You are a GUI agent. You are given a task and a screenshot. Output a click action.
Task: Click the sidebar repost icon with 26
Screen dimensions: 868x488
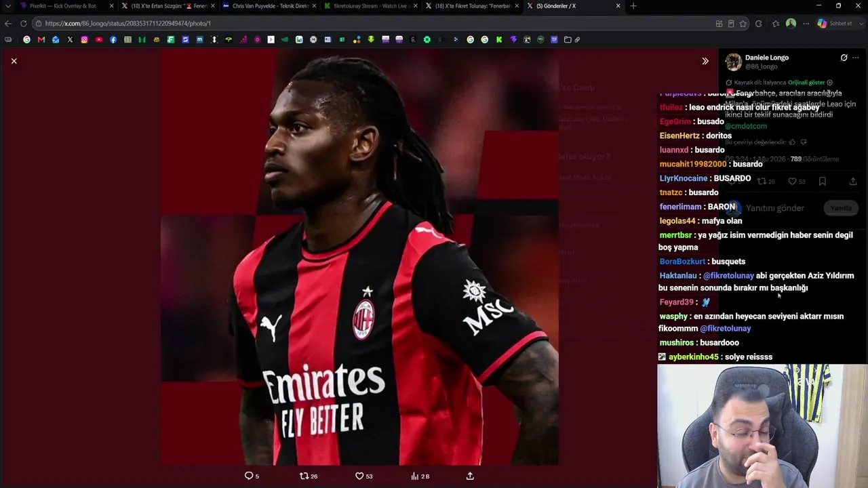click(766, 182)
